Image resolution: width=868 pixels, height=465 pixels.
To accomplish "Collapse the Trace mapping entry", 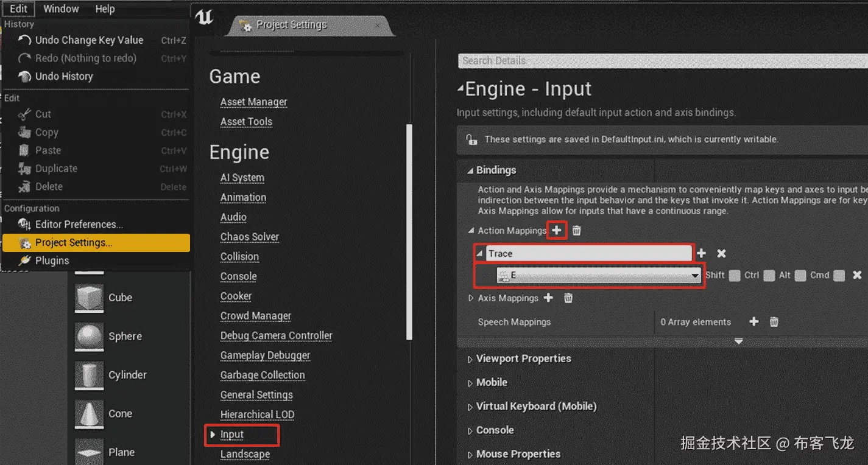I will [x=479, y=254].
